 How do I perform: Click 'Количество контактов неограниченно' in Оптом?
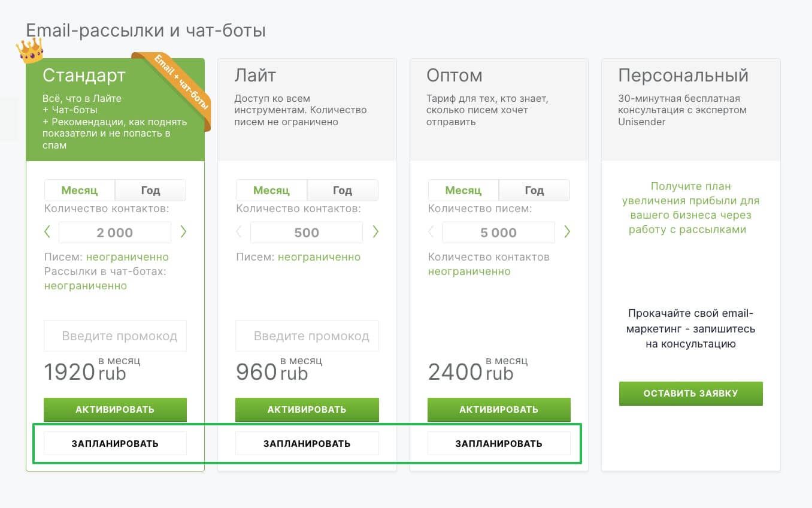pos(489,264)
